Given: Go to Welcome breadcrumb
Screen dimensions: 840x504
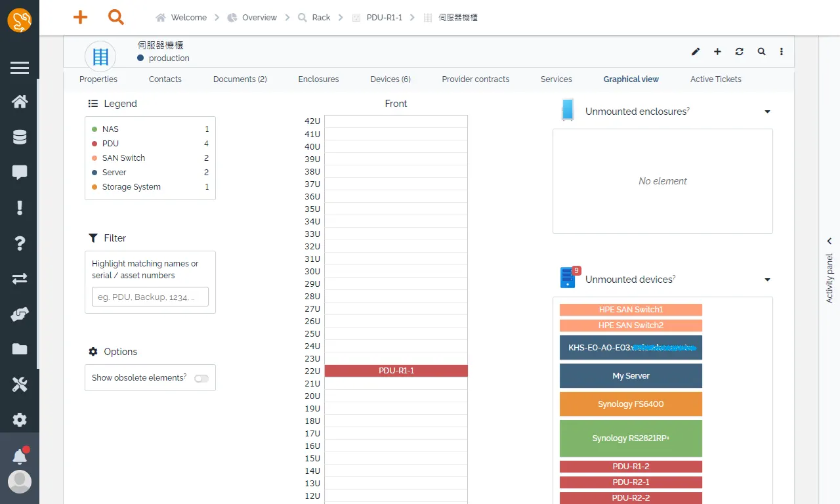Looking at the screenshot, I should pyautogui.click(x=182, y=18).
